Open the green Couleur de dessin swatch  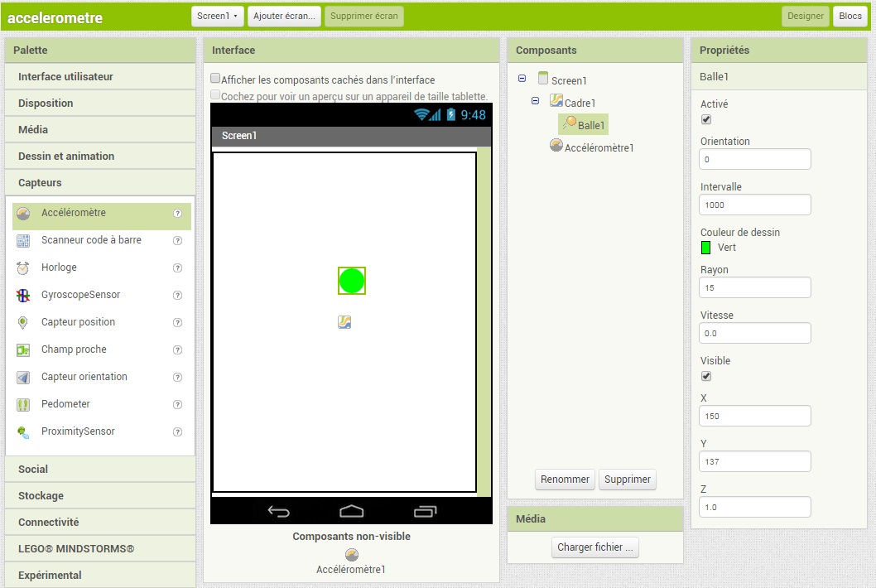click(x=705, y=248)
